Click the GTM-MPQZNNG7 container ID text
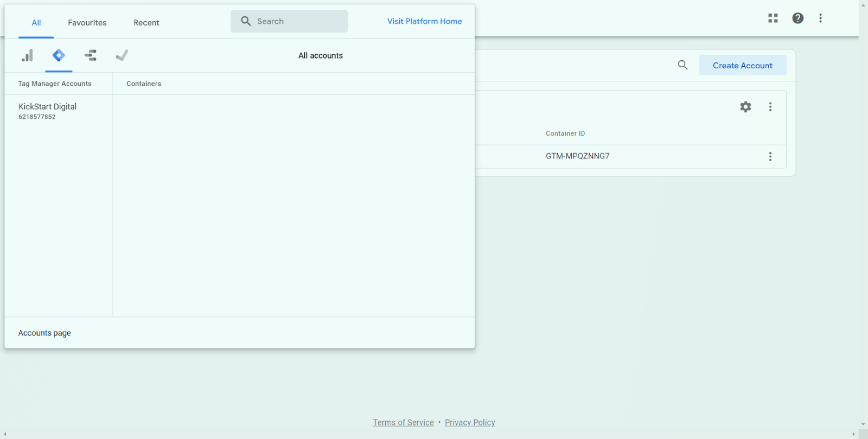Image resolution: width=868 pixels, height=439 pixels. click(x=578, y=156)
